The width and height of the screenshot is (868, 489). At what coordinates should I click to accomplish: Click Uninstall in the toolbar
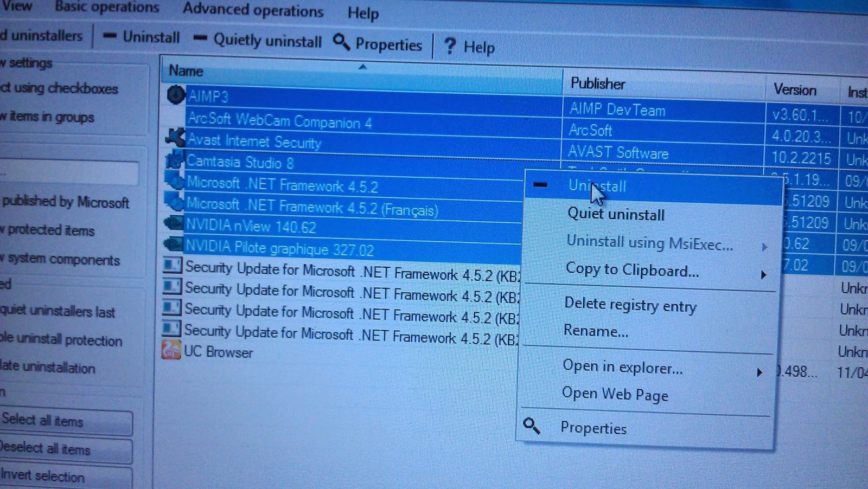coord(141,37)
